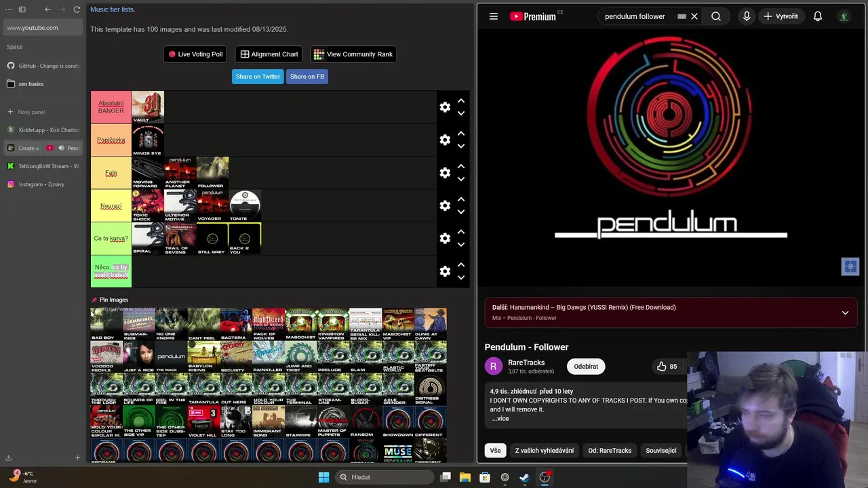The width and height of the screenshot is (868, 488).
Task: Go forward in the browser
Action: [62, 9]
